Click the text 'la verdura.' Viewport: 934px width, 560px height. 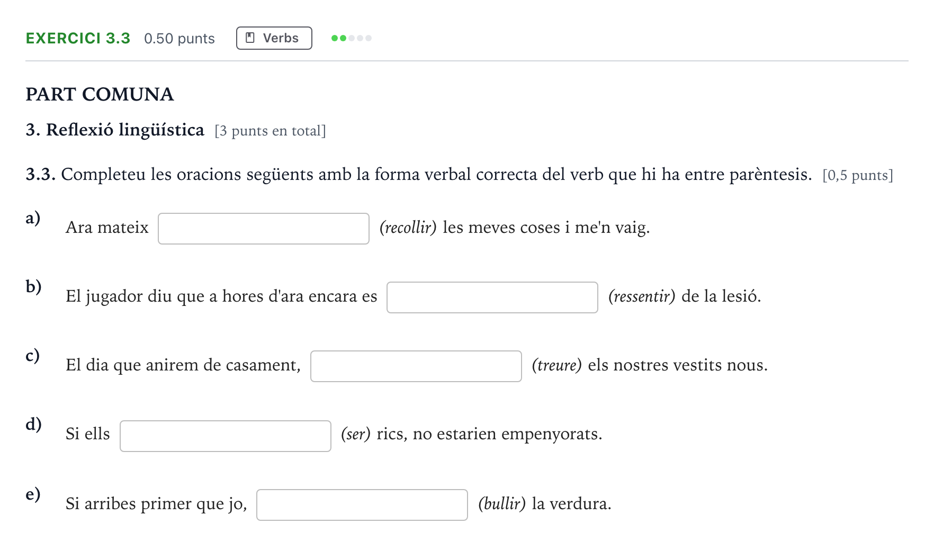[571, 504]
